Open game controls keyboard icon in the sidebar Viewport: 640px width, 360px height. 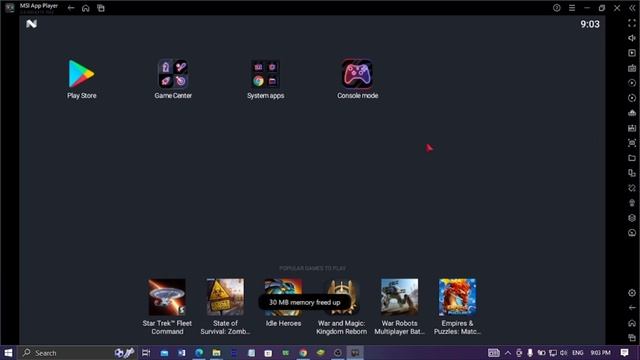(632, 68)
